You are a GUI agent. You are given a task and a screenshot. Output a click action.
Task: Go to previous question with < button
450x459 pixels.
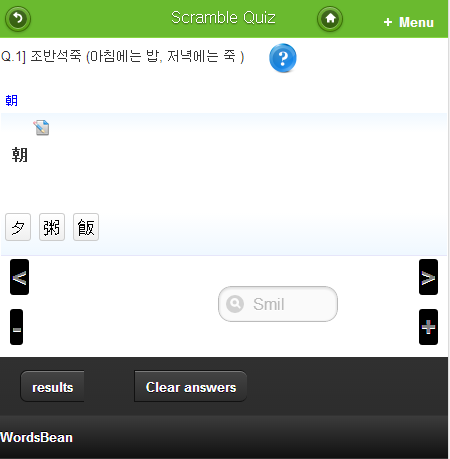coord(19,277)
